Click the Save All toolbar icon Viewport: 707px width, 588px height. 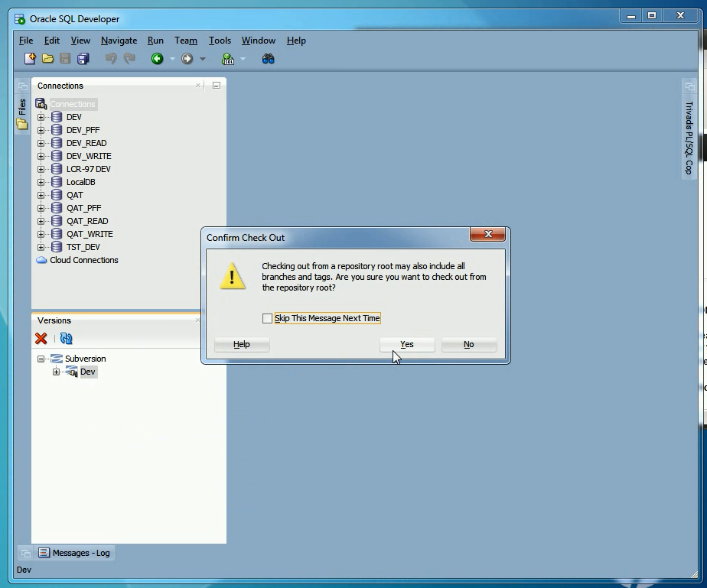[83, 59]
